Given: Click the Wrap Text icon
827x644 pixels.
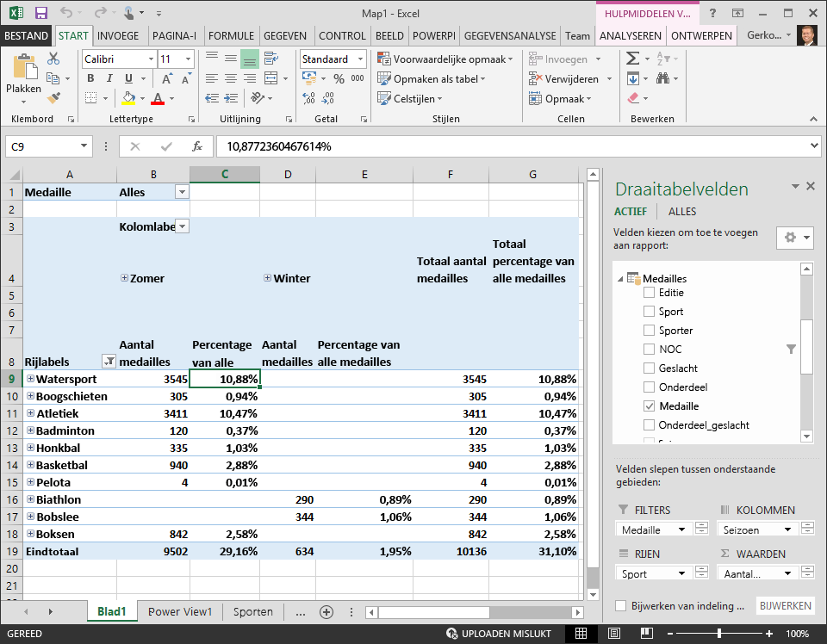Looking at the screenshot, I should (x=271, y=58).
